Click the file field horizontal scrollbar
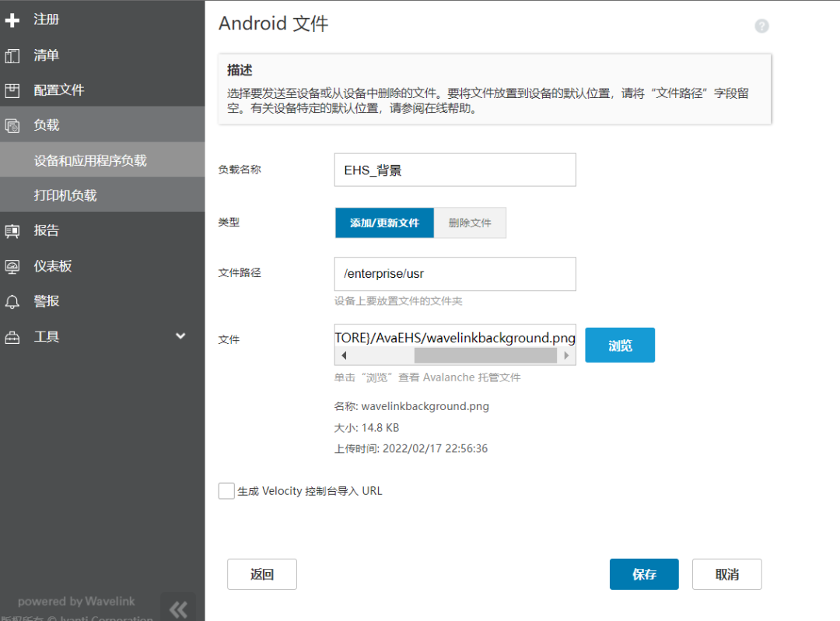840x621 pixels. pyautogui.click(x=485, y=356)
